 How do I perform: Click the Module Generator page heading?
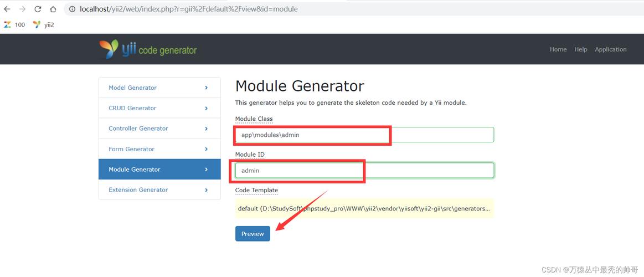(300, 86)
